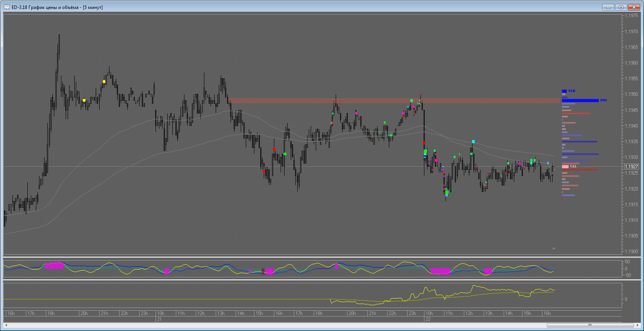
Task: Click the VAH label in volume profile
Action: (x=572, y=91)
